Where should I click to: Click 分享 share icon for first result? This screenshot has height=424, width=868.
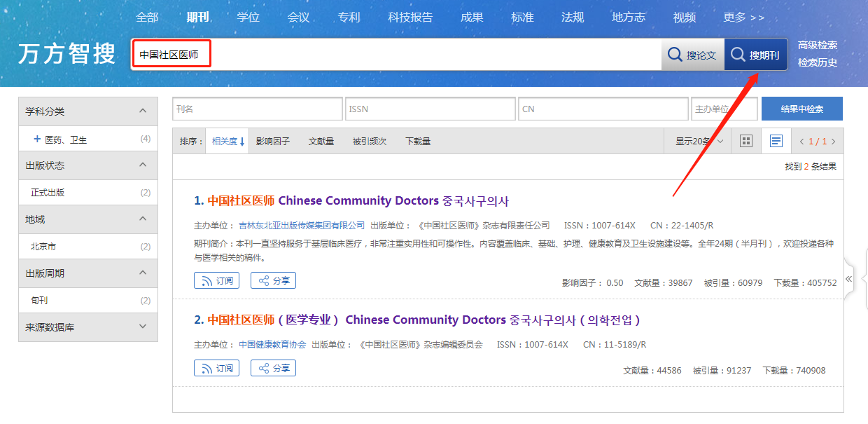pyautogui.click(x=273, y=281)
